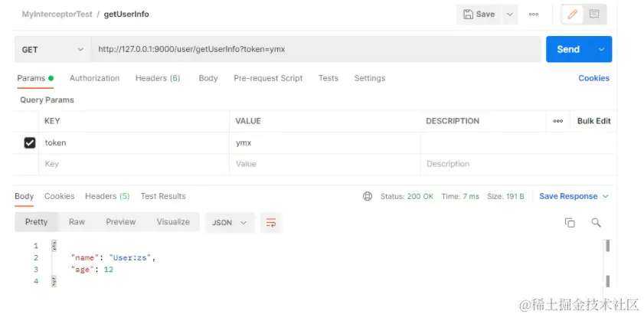Viewport: 644px width, 317px height.
Task: Click the getUserInfo request name
Action: click(x=126, y=15)
